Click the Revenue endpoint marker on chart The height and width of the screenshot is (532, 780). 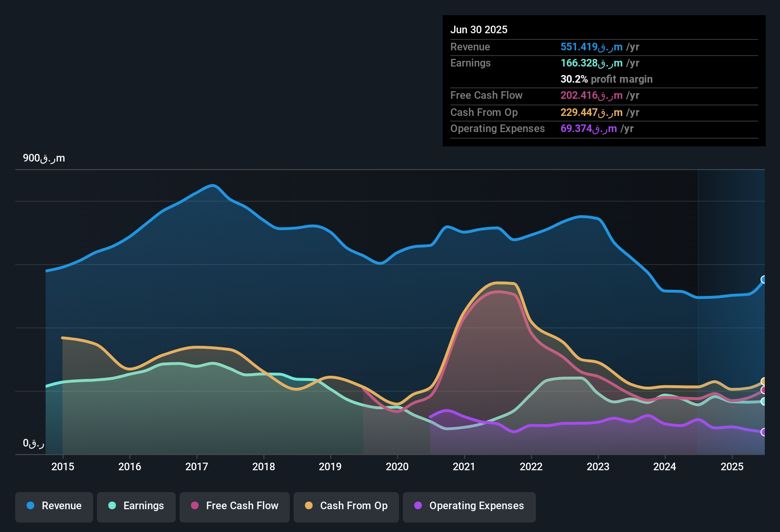point(764,279)
